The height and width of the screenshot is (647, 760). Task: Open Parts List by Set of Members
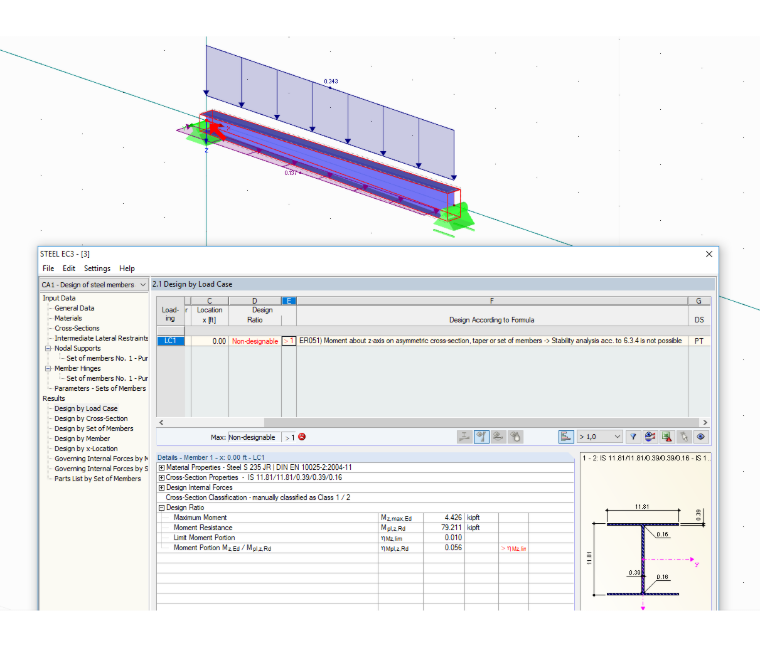point(97,478)
